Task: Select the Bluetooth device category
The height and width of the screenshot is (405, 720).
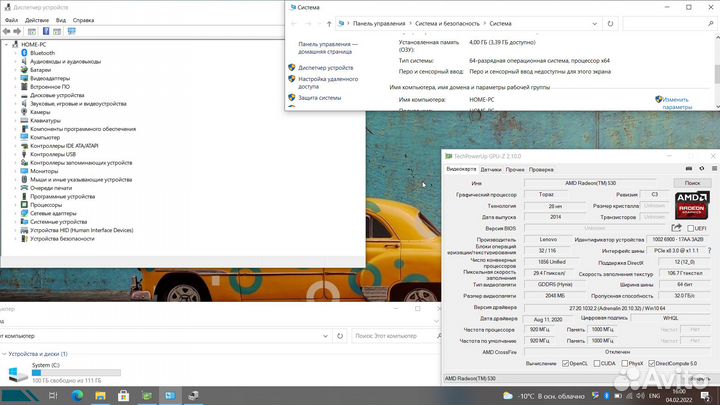Action: [x=42, y=53]
